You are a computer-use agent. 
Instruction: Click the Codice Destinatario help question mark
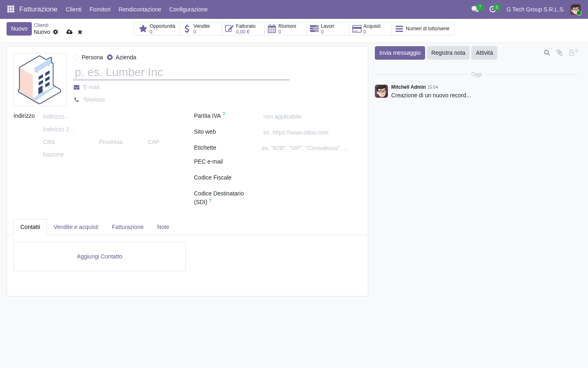click(x=210, y=200)
